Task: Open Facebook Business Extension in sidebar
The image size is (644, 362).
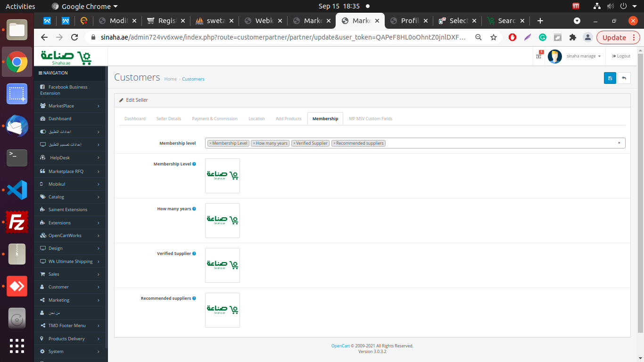Action: point(70,90)
